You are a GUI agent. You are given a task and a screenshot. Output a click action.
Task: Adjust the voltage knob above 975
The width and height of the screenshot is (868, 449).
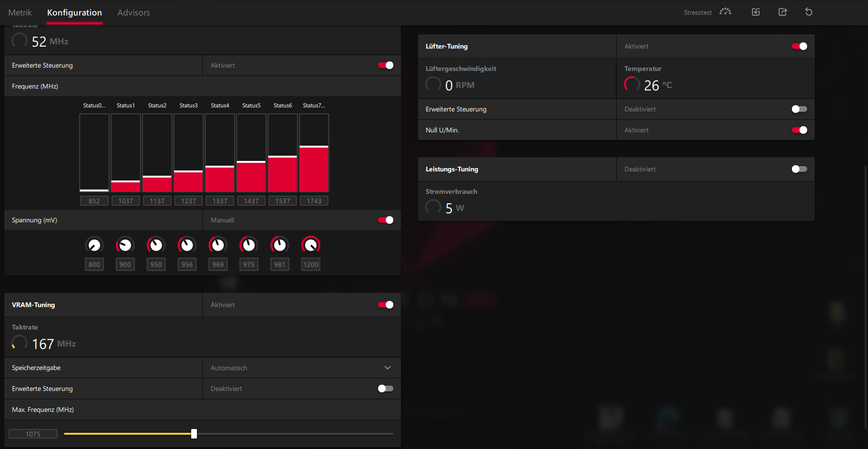(x=249, y=245)
